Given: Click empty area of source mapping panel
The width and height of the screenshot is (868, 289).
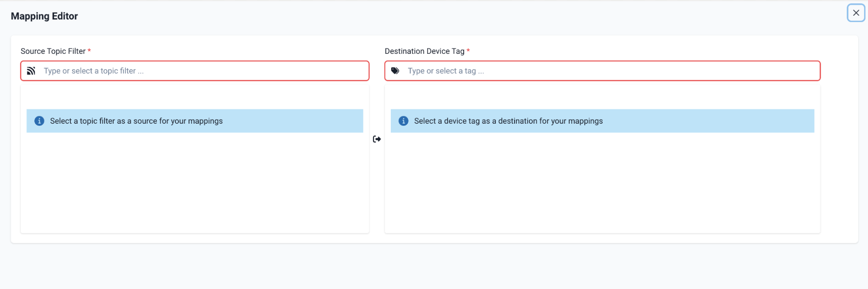Looking at the screenshot, I should [x=195, y=182].
